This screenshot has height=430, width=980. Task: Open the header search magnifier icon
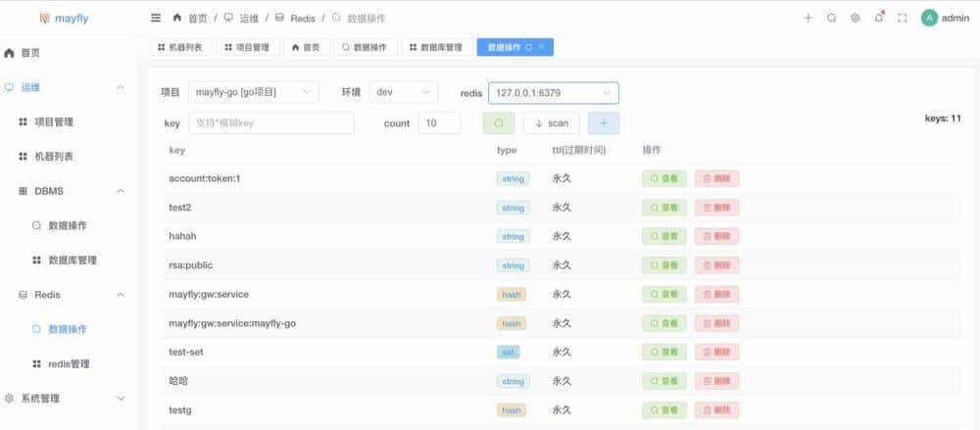click(x=831, y=19)
